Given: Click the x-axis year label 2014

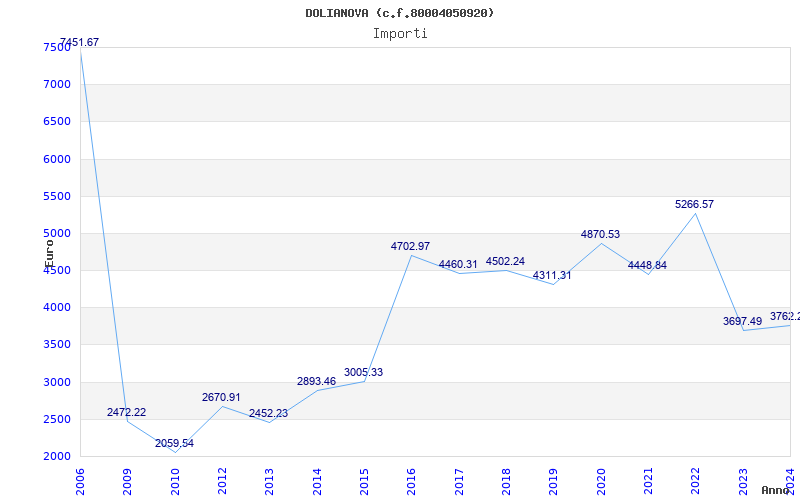Looking at the screenshot, I should coord(317,482).
